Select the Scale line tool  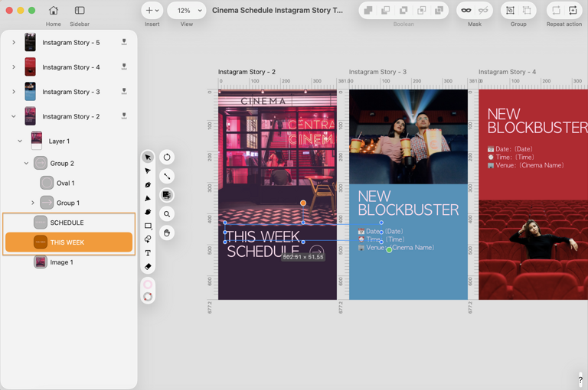[167, 176]
